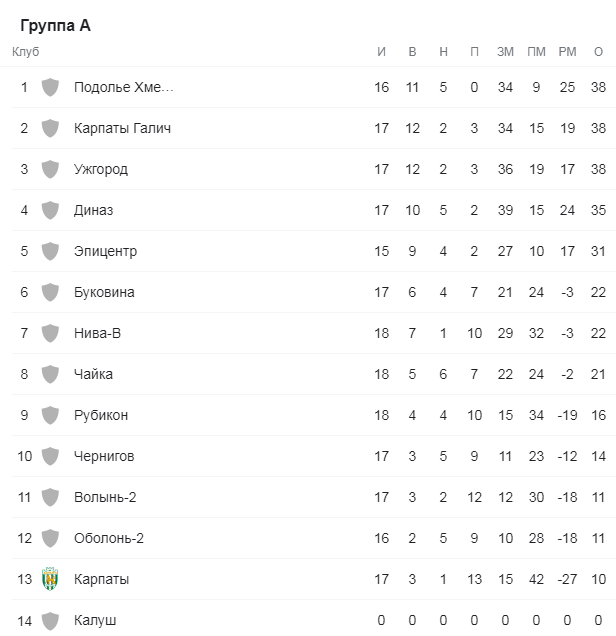
Task: Click the Оболонь-2 club name
Action: pyautogui.click(x=109, y=538)
